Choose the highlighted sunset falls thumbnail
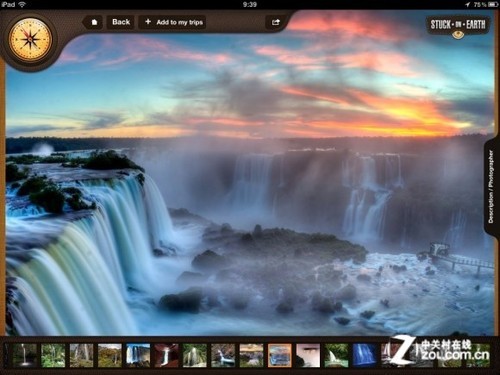500x375 pixels. coord(280,356)
